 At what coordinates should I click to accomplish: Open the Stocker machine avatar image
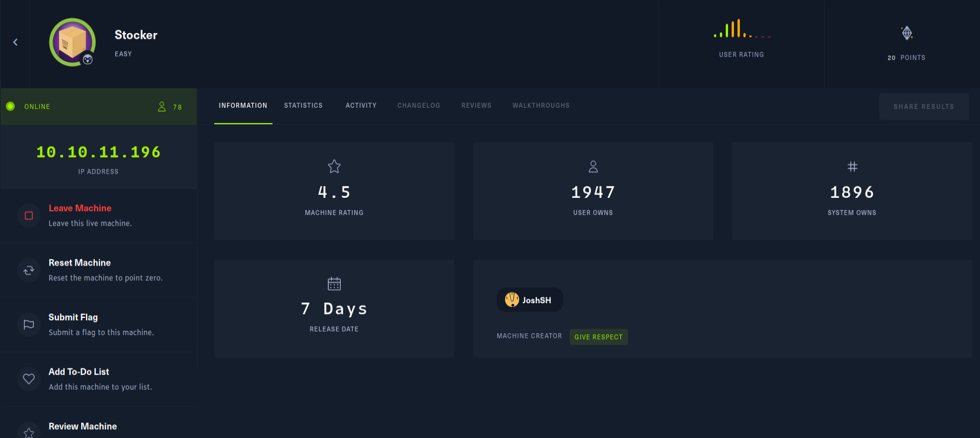pos(72,42)
